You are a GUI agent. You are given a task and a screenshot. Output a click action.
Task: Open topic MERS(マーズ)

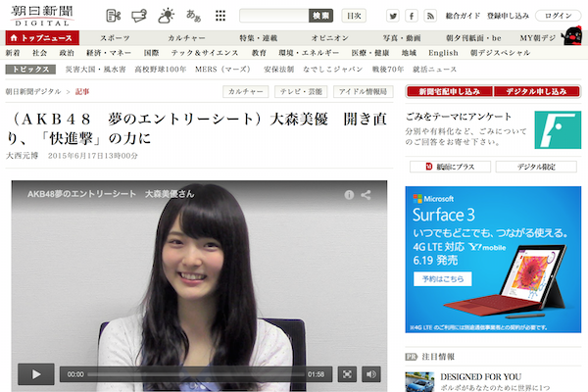[222, 70]
